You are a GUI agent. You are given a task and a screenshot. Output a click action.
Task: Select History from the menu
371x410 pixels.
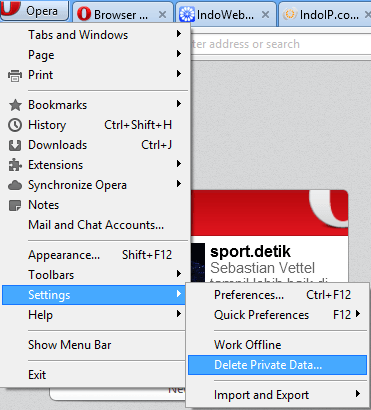pyautogui.click(x=95, y=125)
